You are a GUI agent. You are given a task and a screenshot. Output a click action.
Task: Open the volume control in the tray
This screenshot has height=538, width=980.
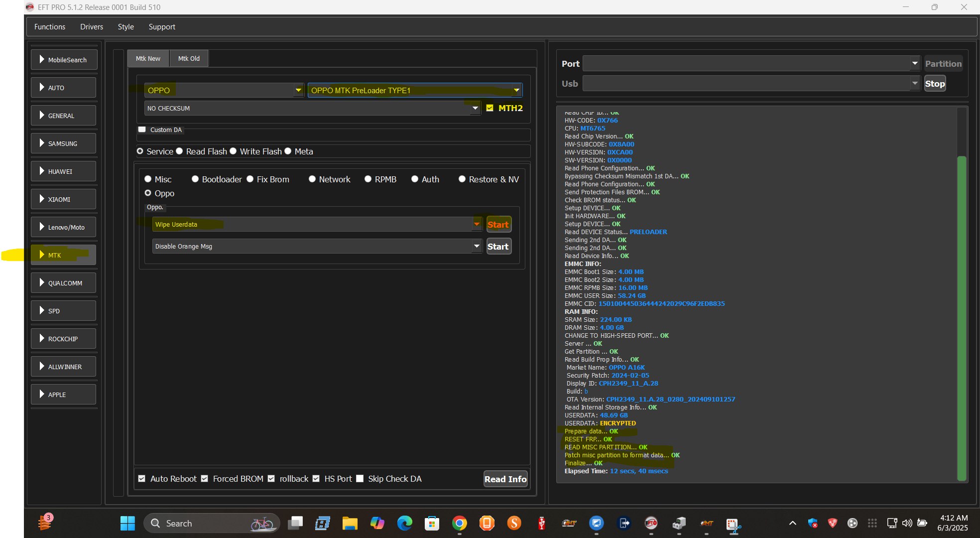(x=907, y=523)
